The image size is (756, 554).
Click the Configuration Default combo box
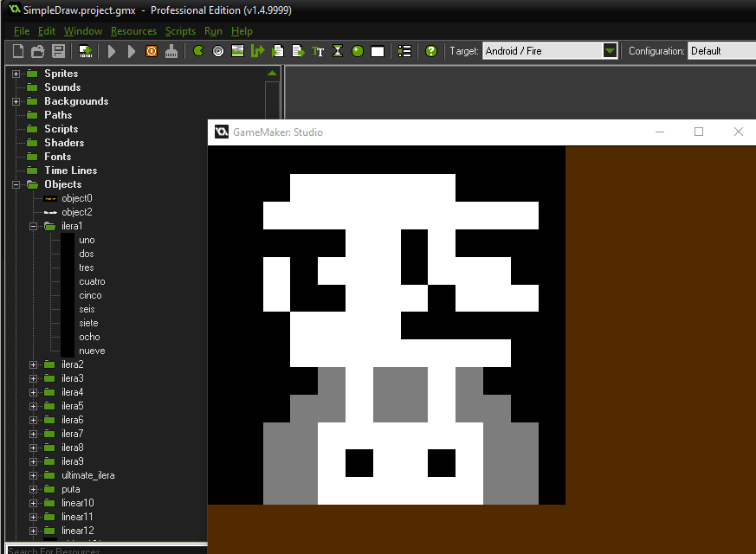tap(721, 50)
